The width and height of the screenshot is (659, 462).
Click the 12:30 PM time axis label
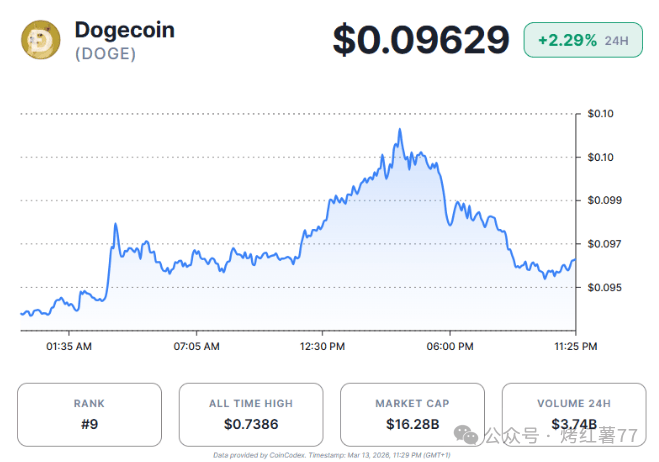point(322,346)
